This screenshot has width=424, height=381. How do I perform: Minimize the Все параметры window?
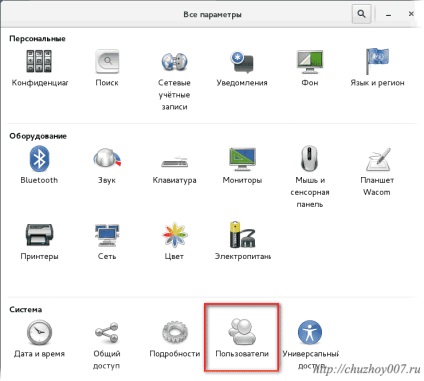pyautogui.click(x=388, y=15)
